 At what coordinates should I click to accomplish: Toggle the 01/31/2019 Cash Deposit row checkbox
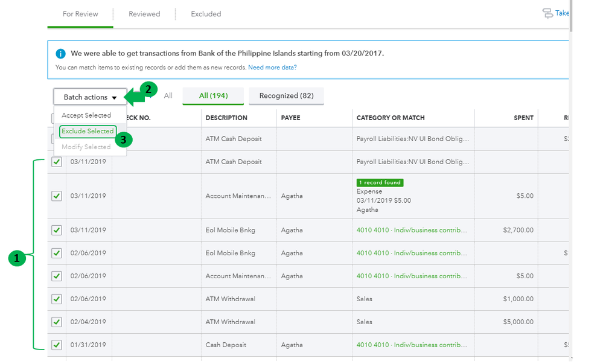57,345
